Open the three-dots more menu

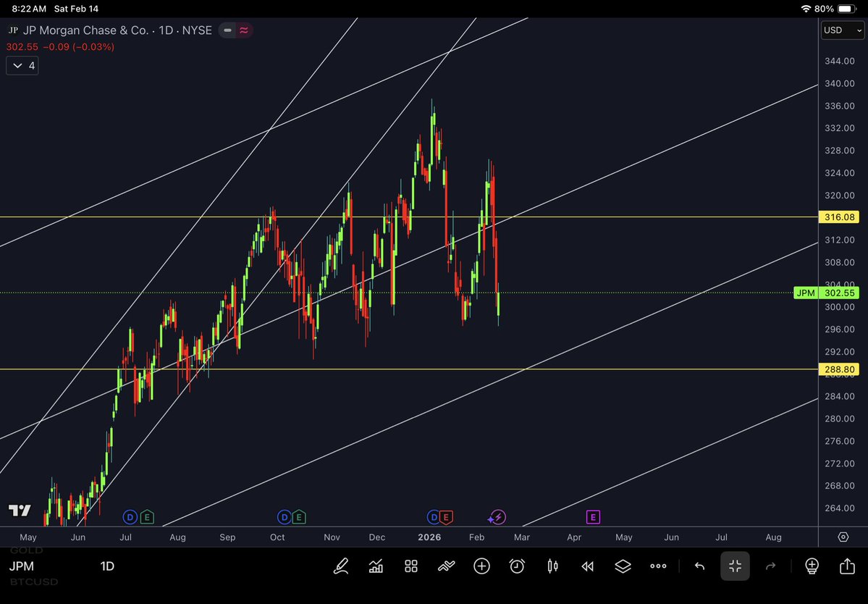(658, 566)
